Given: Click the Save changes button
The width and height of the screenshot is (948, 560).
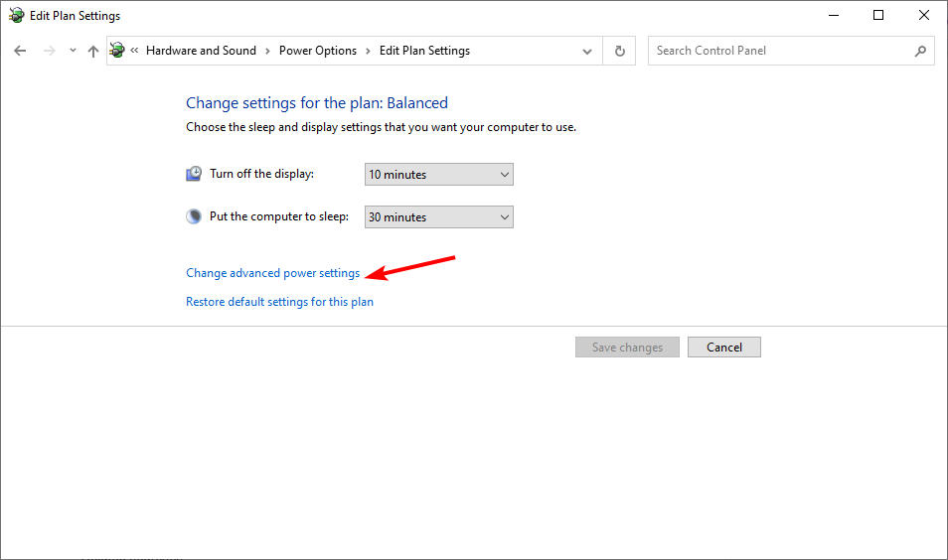Looking at the screenshot, I should coord(627,348).
